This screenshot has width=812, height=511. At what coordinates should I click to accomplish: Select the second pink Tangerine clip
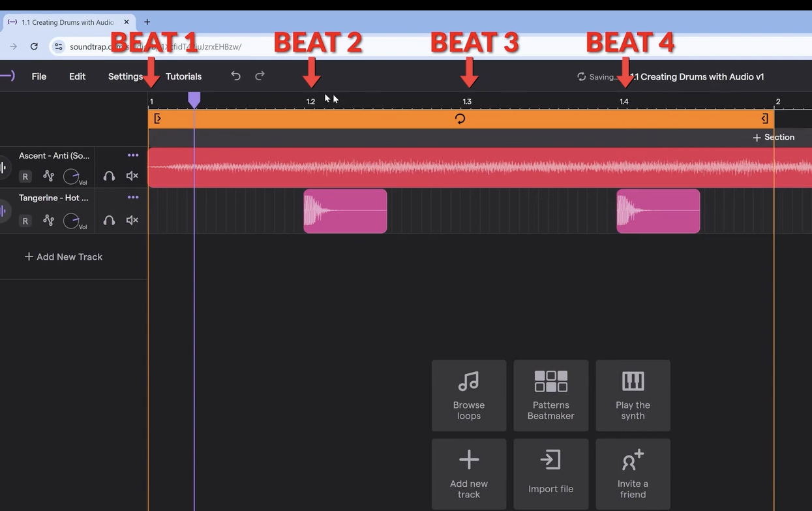pos(658,211)
